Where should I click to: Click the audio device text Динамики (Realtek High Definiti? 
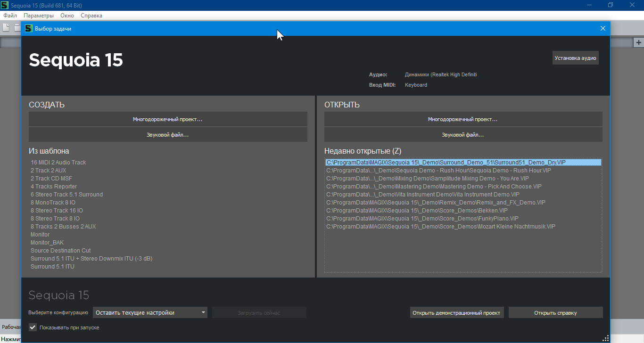(x=441, y=74)
